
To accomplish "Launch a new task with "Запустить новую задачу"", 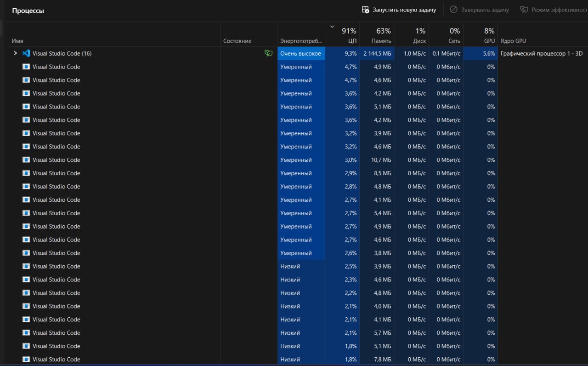I will coord(399,10).
